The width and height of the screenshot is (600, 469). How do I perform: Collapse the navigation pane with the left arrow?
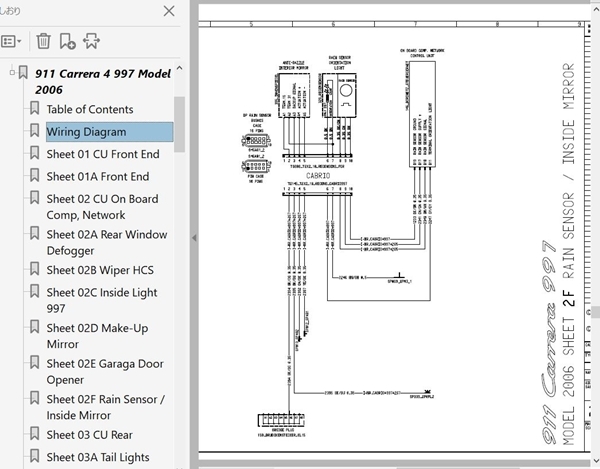[194, 238]
